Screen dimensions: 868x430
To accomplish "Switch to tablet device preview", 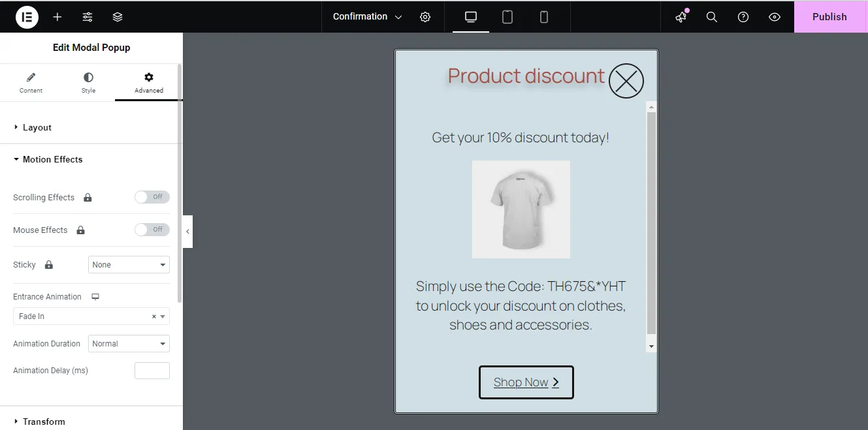I will (x=507, y=17).
